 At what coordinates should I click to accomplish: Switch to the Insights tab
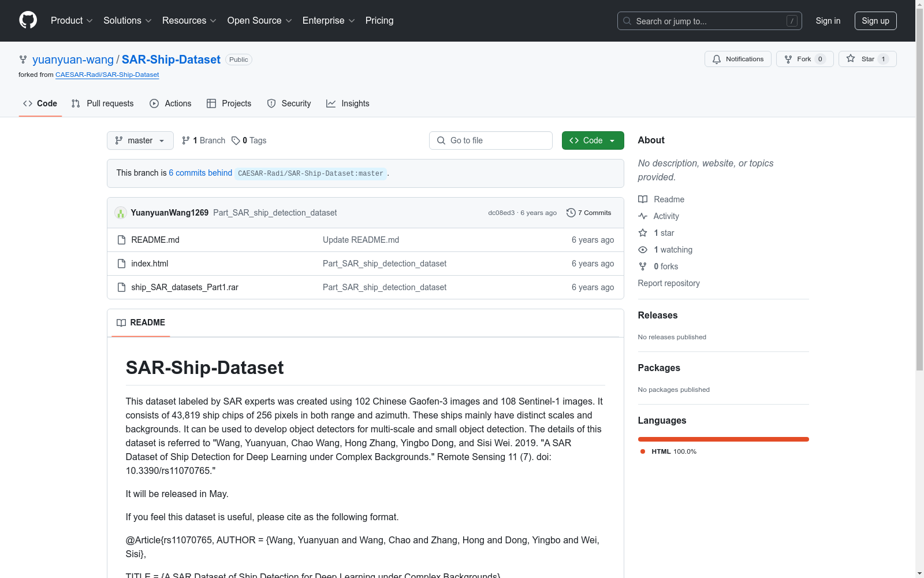[x=348, y=103]
